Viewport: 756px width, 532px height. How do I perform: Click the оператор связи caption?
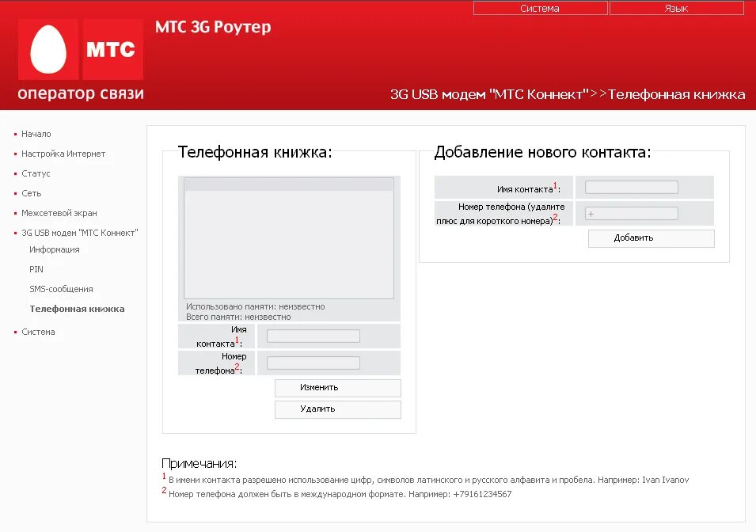coord(81,93)
